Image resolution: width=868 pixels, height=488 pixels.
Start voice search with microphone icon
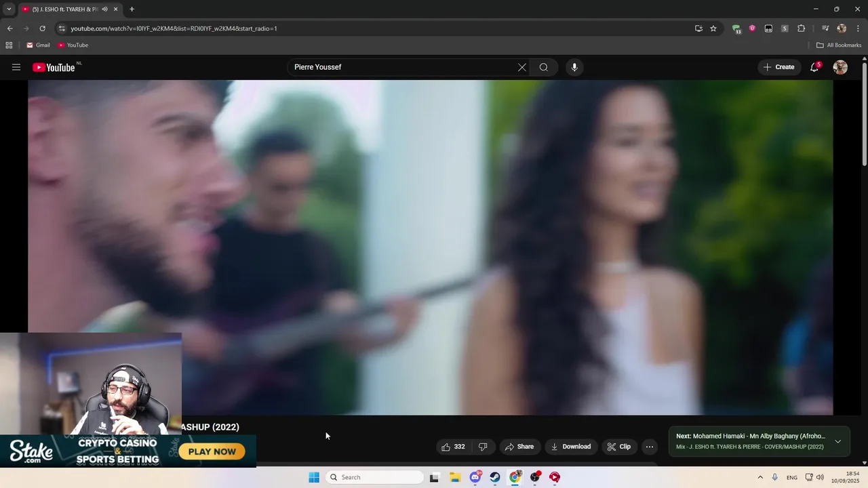574,67
